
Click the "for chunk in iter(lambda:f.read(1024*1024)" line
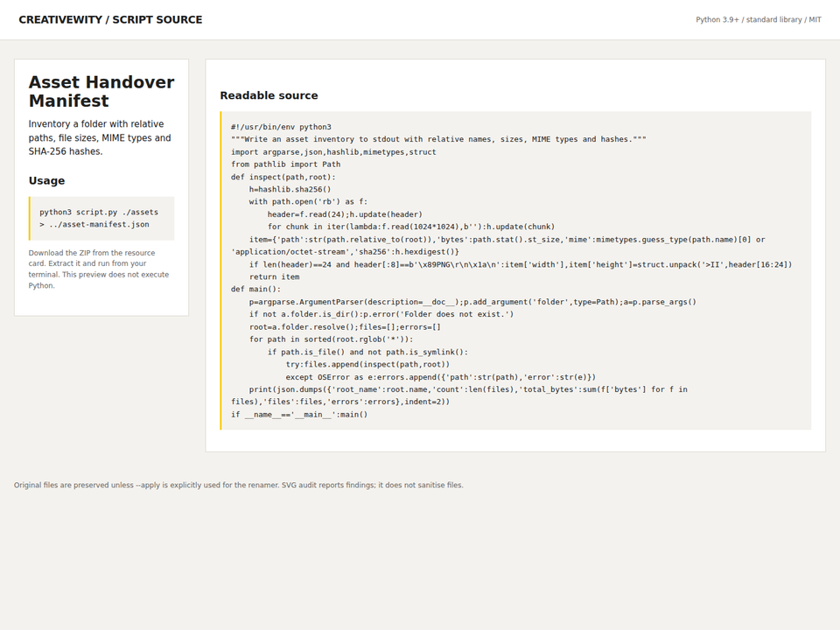click(411, 227)
